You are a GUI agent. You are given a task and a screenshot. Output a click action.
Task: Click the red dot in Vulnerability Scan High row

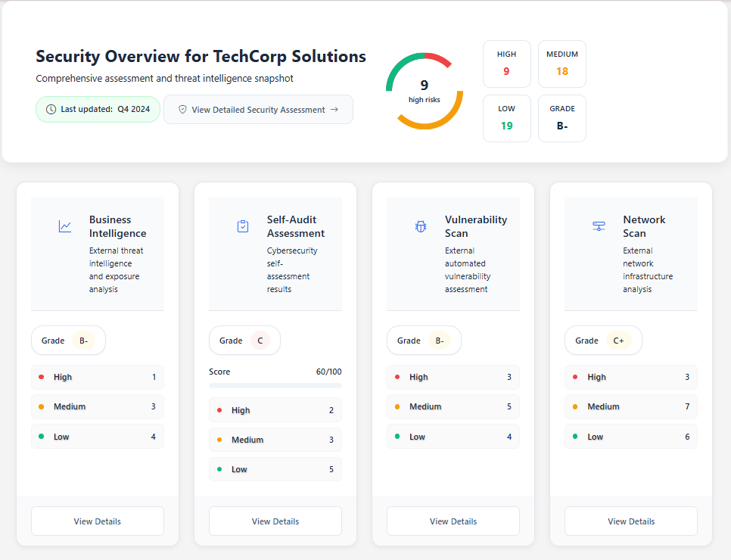pos(397,377)
